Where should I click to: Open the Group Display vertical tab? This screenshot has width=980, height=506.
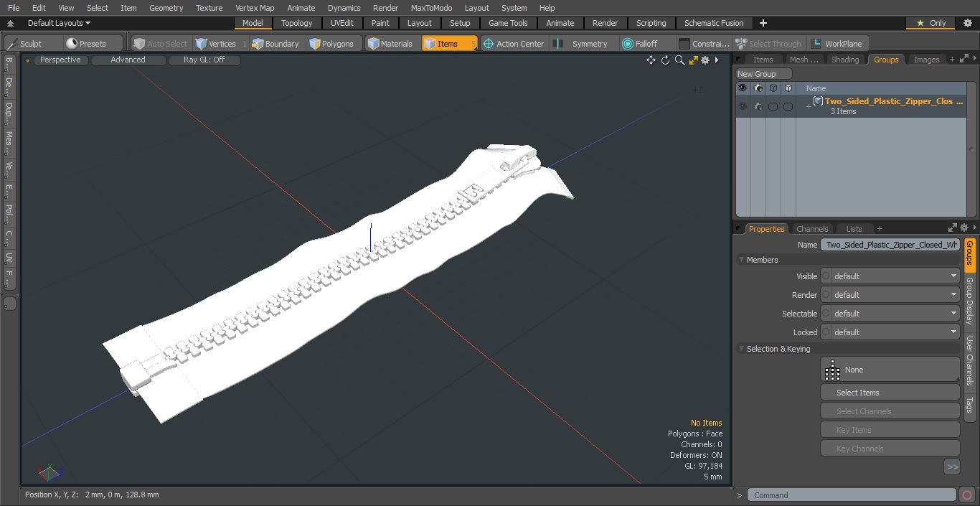[970, 301]
